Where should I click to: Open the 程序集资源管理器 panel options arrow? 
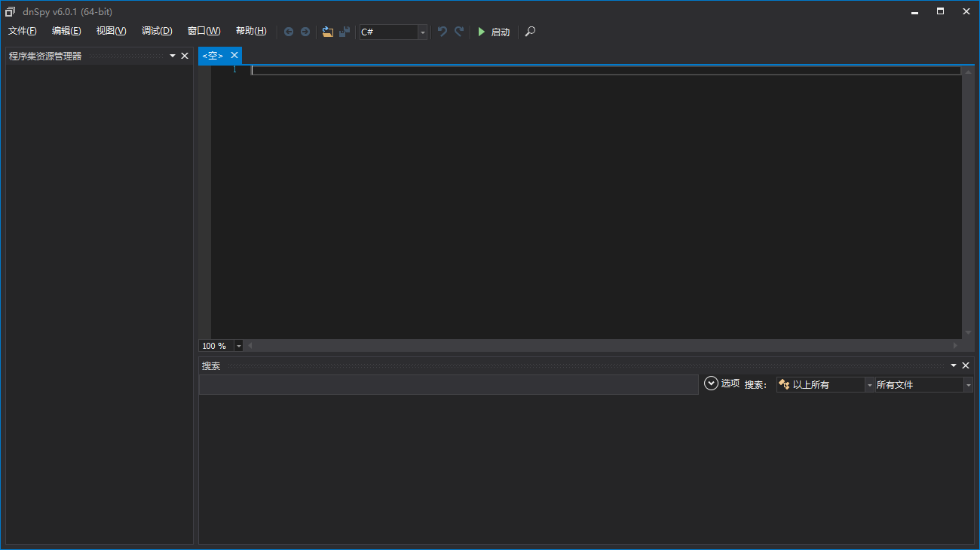coord(173,56)
